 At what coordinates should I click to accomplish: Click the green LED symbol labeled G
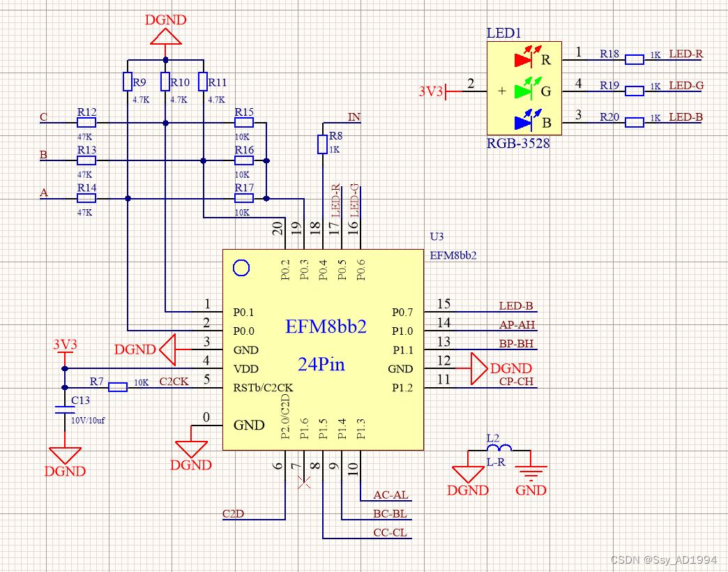(522, 90)
